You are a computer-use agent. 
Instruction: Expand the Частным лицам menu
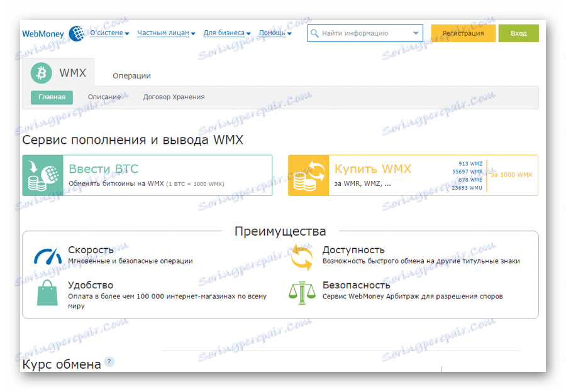(x=166, y=33)
